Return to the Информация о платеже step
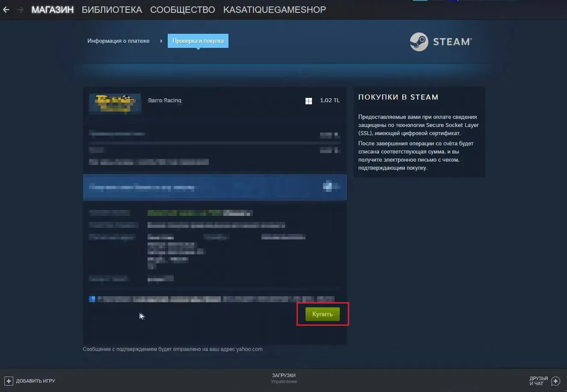 [119, 41]
